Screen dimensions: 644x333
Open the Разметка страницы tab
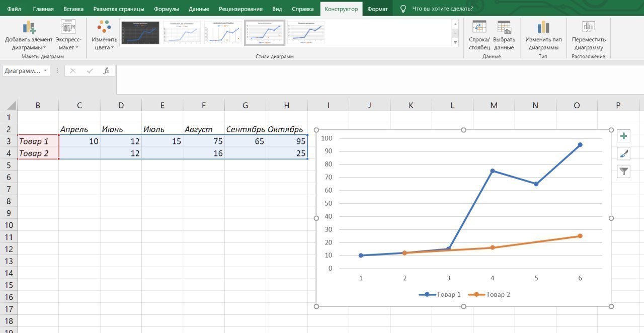pos(119,9)
